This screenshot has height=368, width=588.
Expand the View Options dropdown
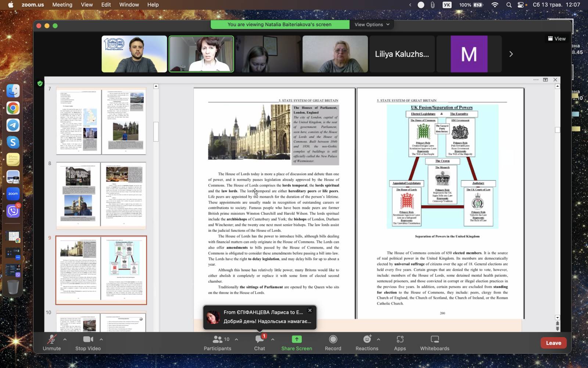372,25
